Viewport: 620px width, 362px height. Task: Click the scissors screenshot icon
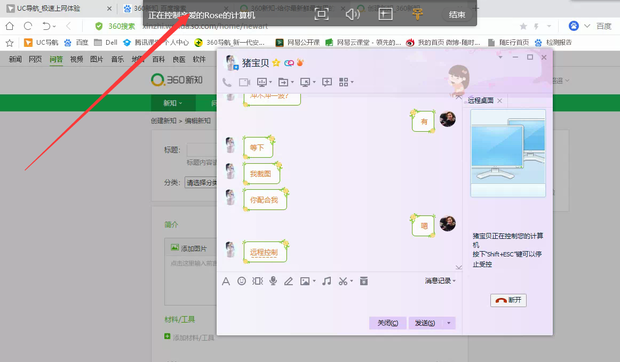click(343, 281)
